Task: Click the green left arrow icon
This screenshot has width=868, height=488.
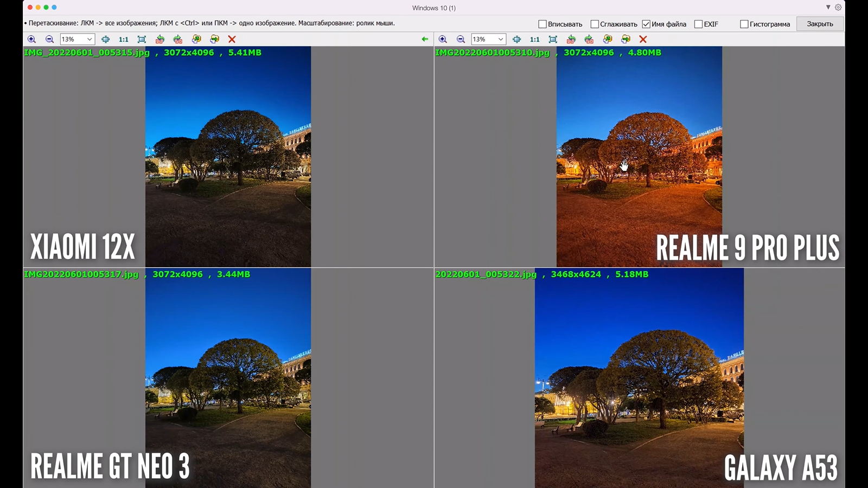Action: click(425, 39)
